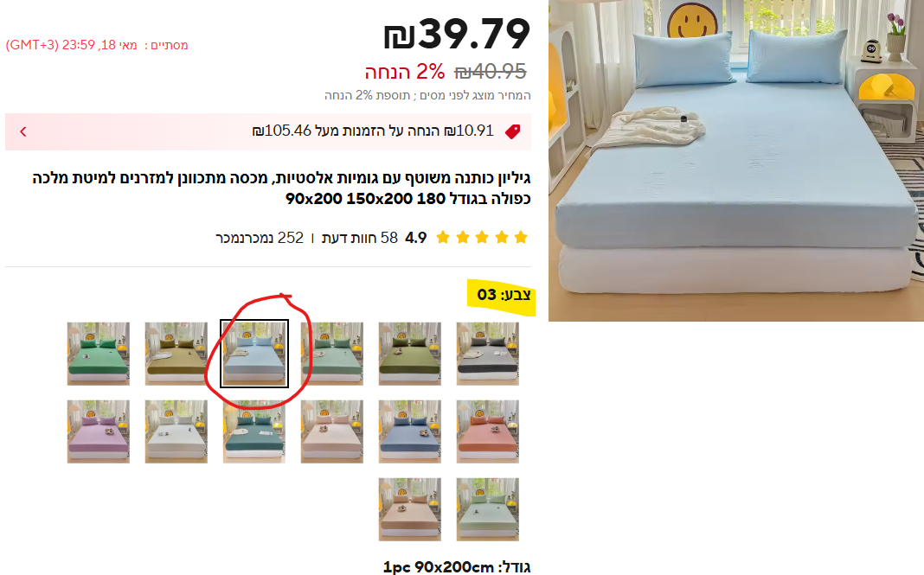
Task: Open the main light blue bedsheet product image
Action: pyautogui.click(x=736, y=160)
